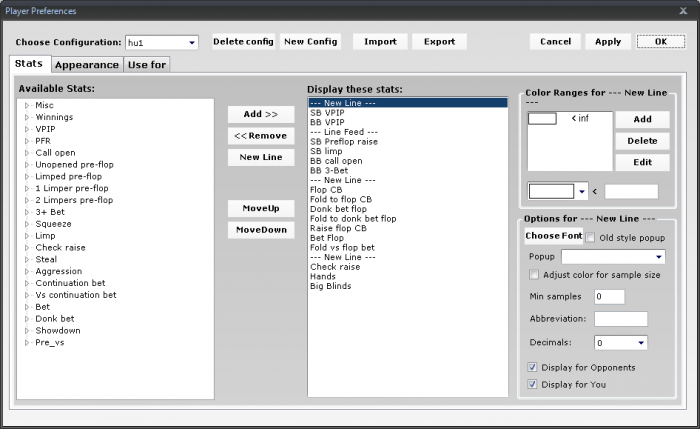This screenshot has width=700, height=429.
Task: Expand the VPIP category arrow
Action: [27, 129]
